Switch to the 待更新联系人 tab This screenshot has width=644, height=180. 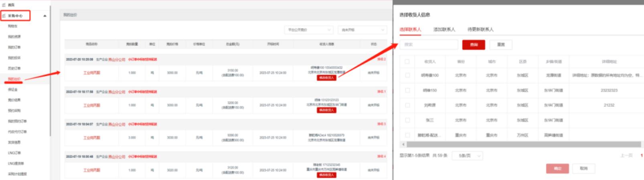click(x=480, y=30)
